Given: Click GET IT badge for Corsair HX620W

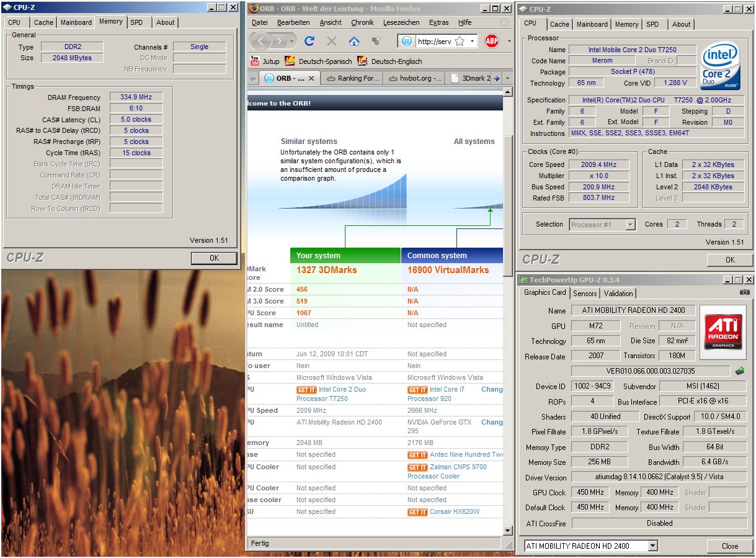Looking at the screenshot, I should pyautogui.click(x=417, y=512).
